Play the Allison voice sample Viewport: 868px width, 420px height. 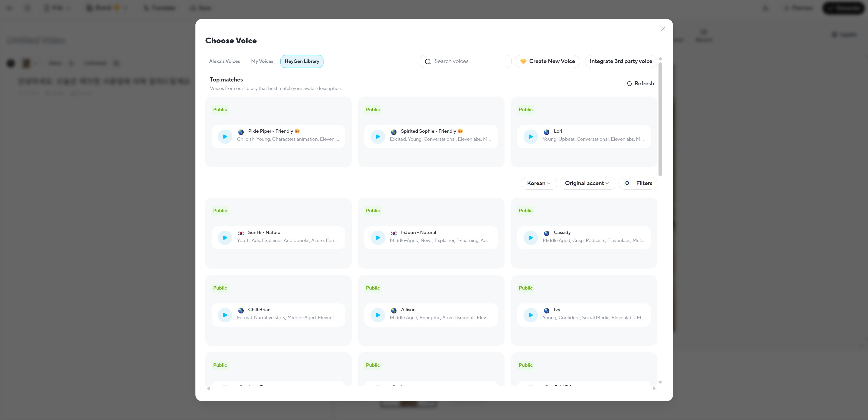378,315
